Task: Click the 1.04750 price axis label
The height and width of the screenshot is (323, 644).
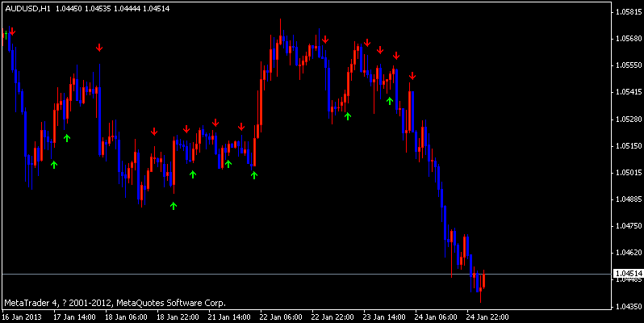Action: pyautogui.click(x=629, y=226)
